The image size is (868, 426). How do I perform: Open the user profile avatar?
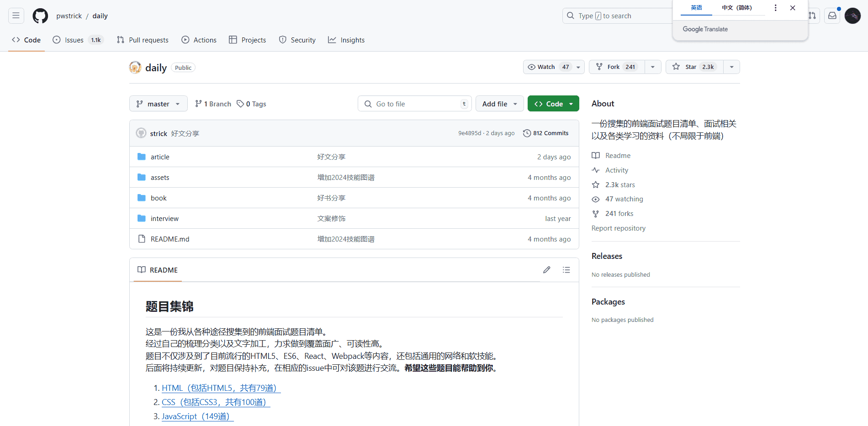(852, 16)
